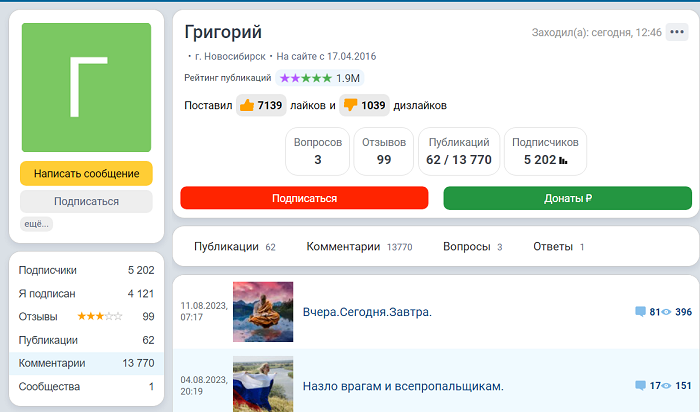700x412 pixels.
Task: Click the publication rating stars
Action: (306, 79)
